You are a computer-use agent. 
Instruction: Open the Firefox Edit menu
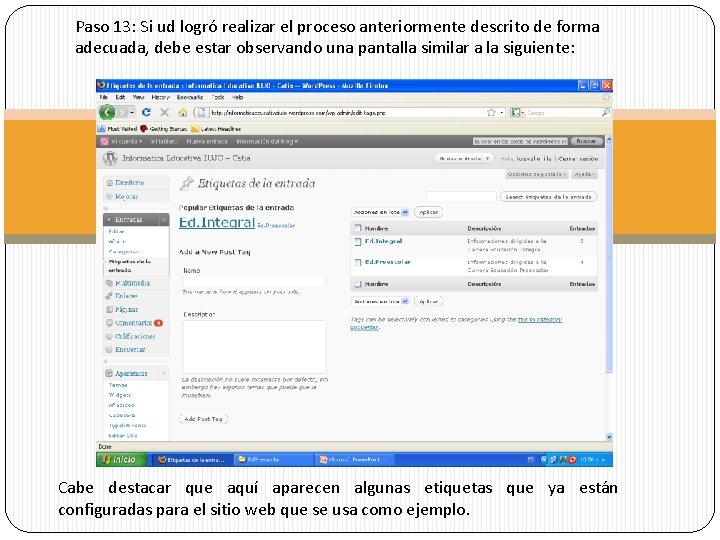pos(120,97)
